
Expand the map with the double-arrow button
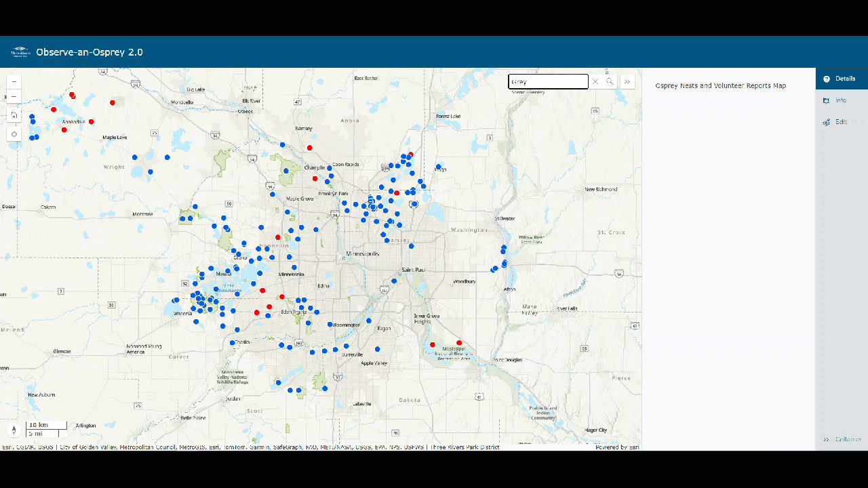(627, 81)
